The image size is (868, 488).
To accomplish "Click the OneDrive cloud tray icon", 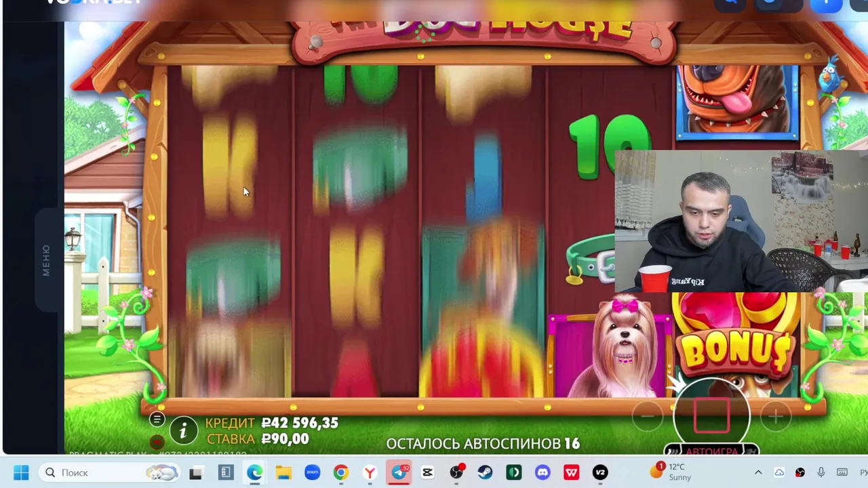I will (x=779, y=472).
